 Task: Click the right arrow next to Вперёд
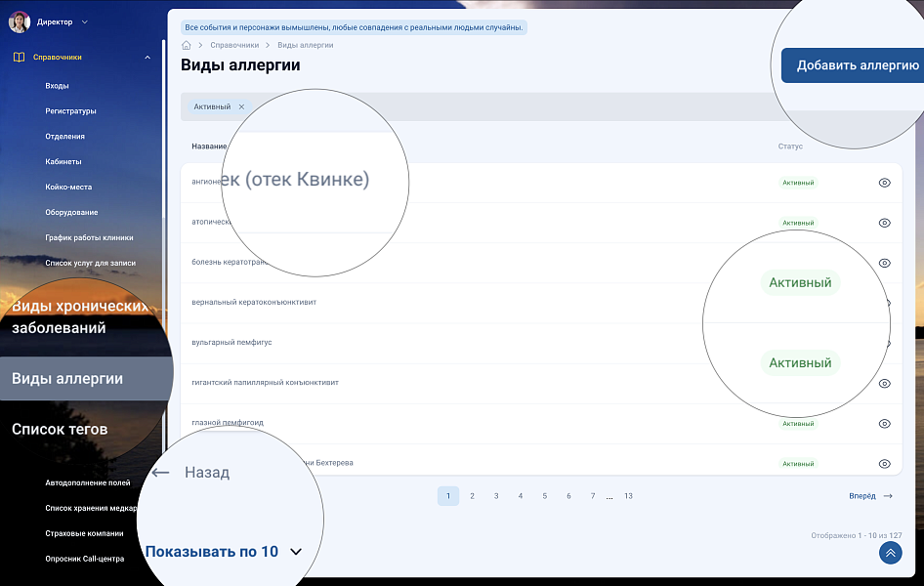click(x=888, y=496)
